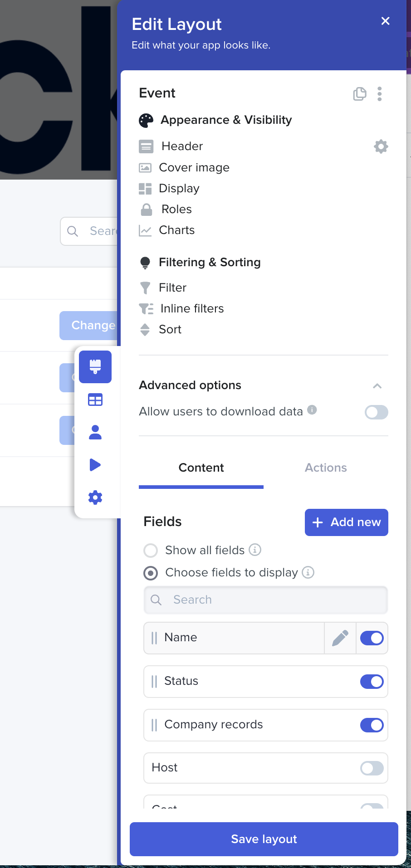The width and height of the screenshot is (411, 868).
Task: Switch to the Actions tab
Action: pyautogui.click(x=326, y=468)
